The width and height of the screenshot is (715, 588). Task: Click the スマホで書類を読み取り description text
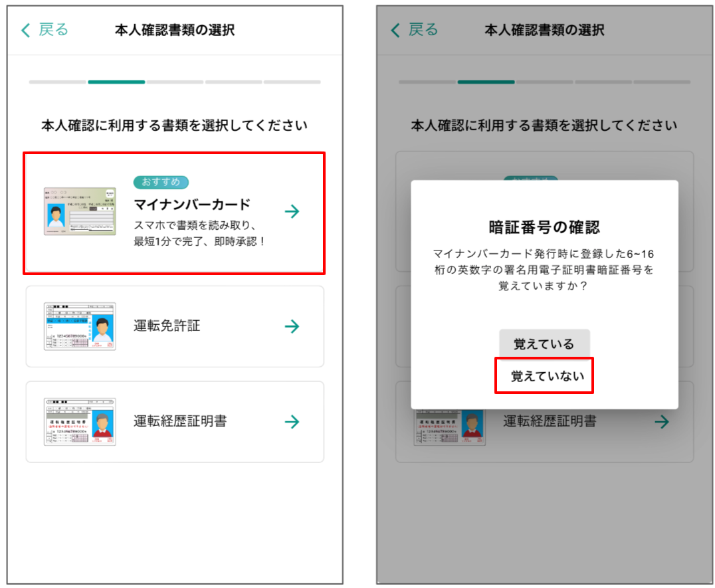pos(199,233)
